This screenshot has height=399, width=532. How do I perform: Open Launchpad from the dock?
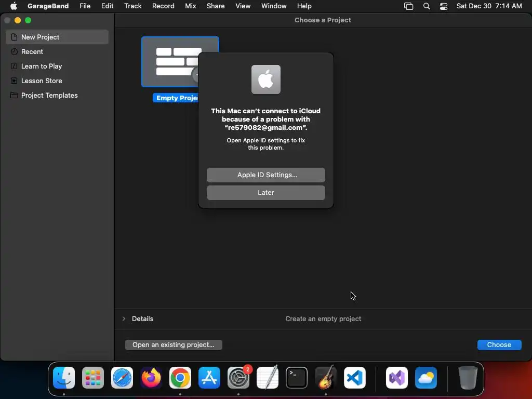93,378
